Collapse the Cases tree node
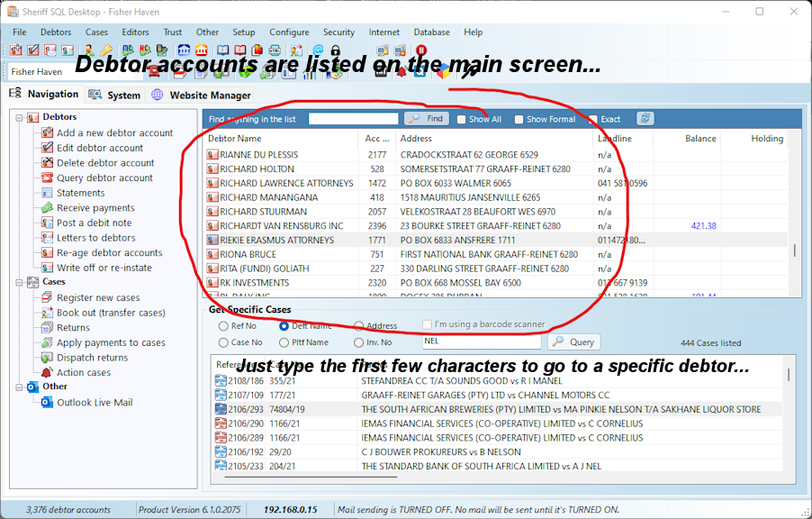This screenshot has height=519, width=812. pyautogui.click(x=19, y=283)
